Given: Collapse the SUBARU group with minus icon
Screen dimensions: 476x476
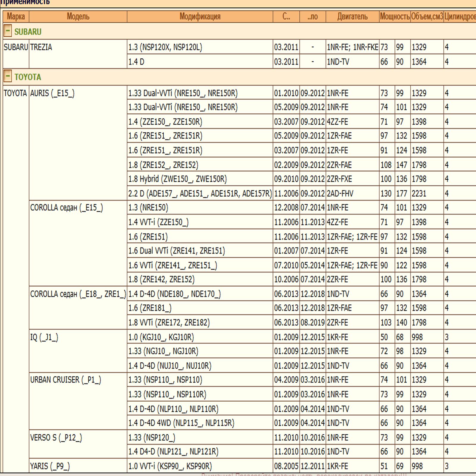Looking at the screenshot, I should 8,31.
